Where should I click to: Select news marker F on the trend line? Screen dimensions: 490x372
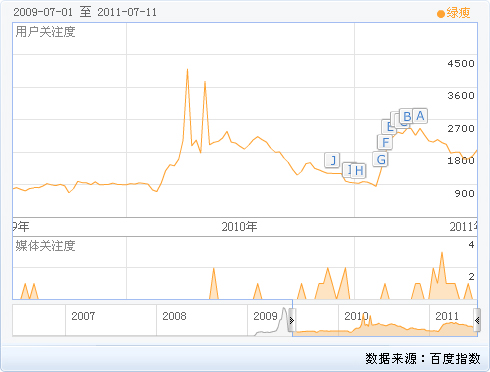(385, 143)
